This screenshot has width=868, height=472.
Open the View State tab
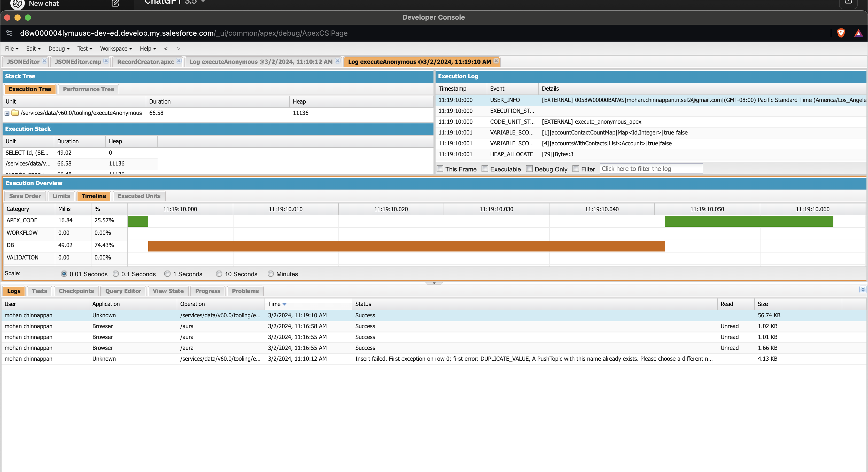[168, 291]
